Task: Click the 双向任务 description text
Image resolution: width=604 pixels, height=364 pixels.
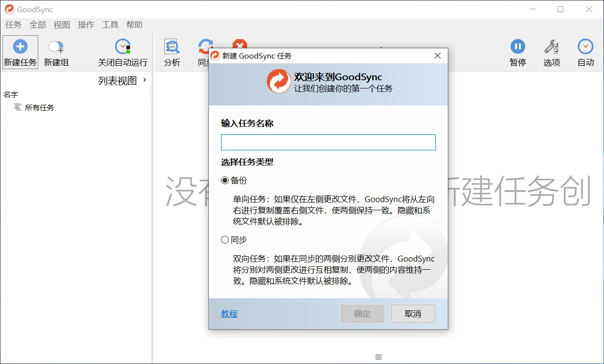Action: click(334, 270)
